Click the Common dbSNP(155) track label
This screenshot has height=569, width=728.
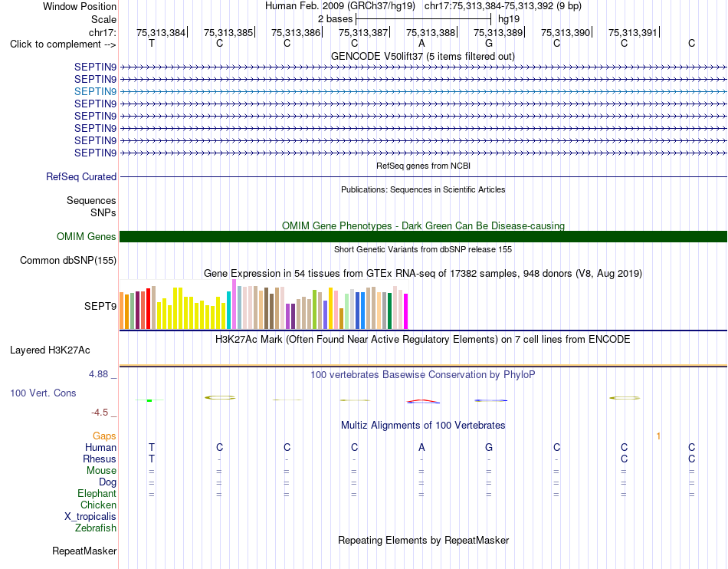tap(68, 260)
